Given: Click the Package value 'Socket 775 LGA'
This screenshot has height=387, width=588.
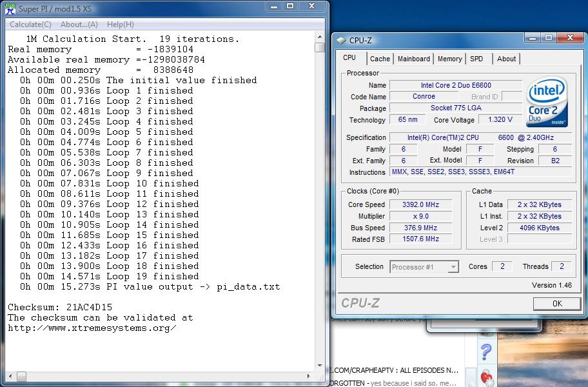Looking at the screenshot, I should [456, 108].
